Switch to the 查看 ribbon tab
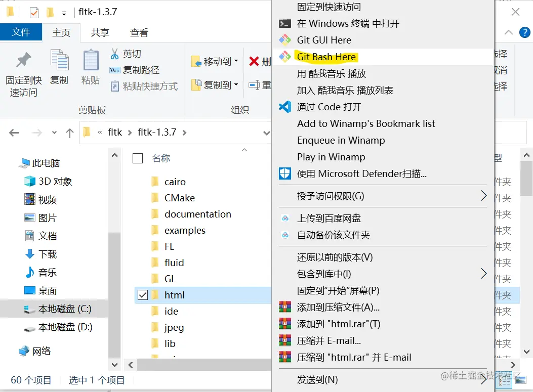Screen dimensions: 533x392 click(x=139, y=32)
